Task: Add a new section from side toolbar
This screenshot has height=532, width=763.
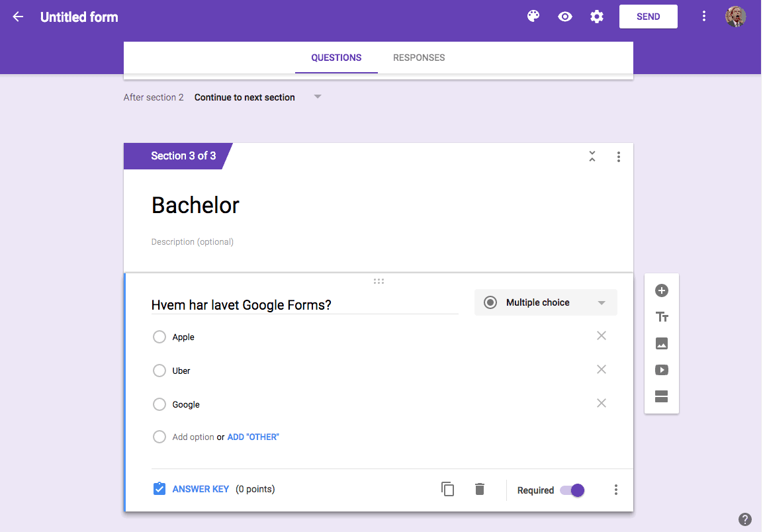Action: click(x=661, y=396)
